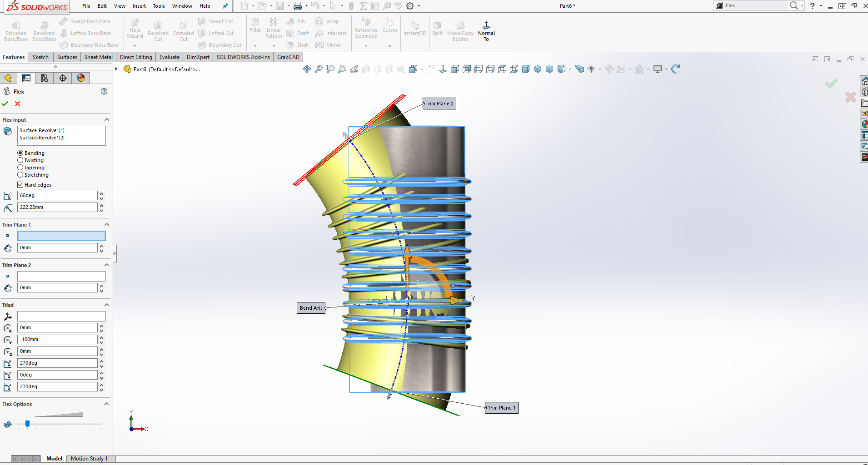Select the Twisting radio button
The width and height of the screenshot is (868, 465).
pos(20,160)
